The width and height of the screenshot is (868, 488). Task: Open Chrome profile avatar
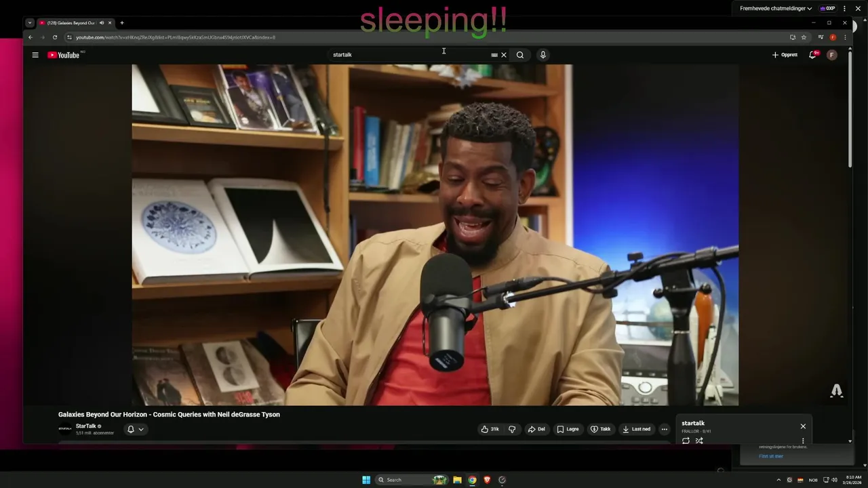coord(833,37)
